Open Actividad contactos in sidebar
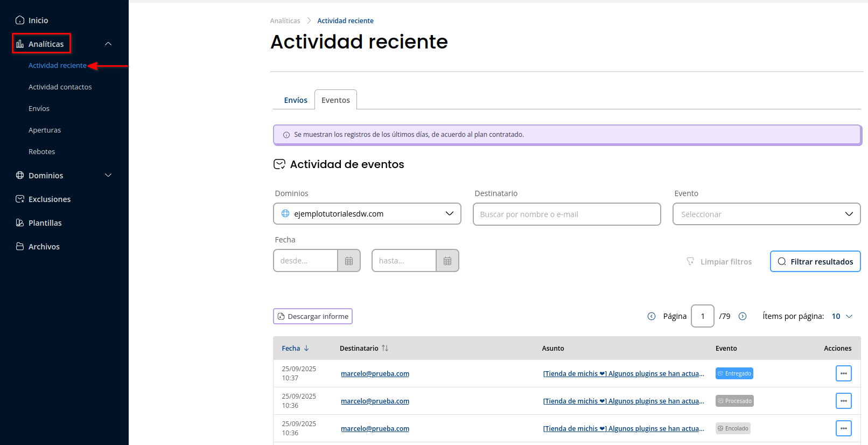 pyautogui.click(x=60, y=87)
